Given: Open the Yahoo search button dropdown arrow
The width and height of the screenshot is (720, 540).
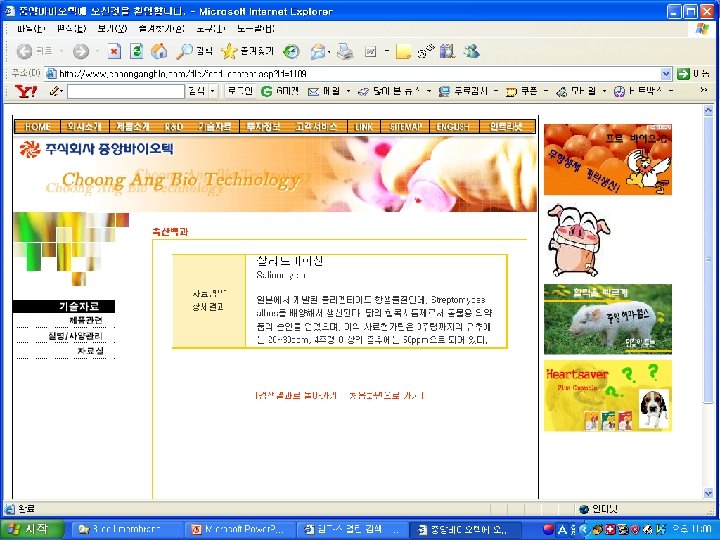Looking at the screenshot, I should click(213, 91).
